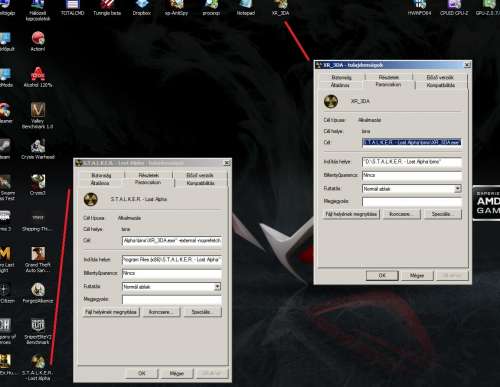The width and height of the screenshot is (500, 387).
Task: Open the Notepad desktop shortcut
Action: 246,8
